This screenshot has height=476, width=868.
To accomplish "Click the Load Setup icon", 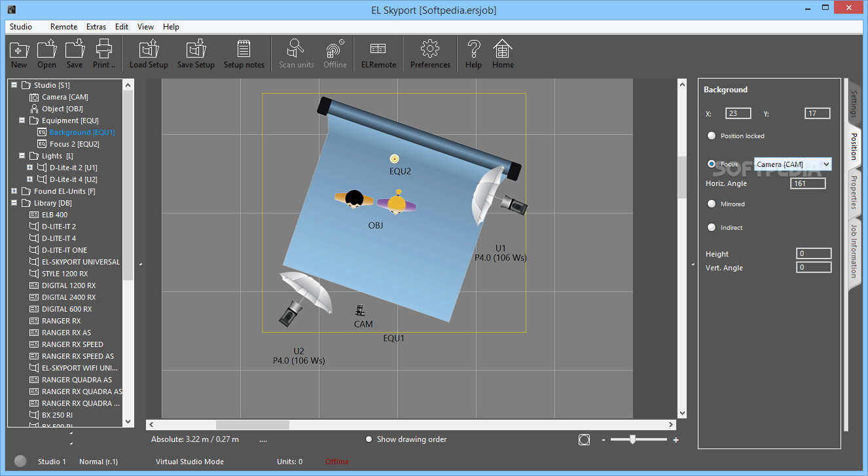I will (149, 54).
